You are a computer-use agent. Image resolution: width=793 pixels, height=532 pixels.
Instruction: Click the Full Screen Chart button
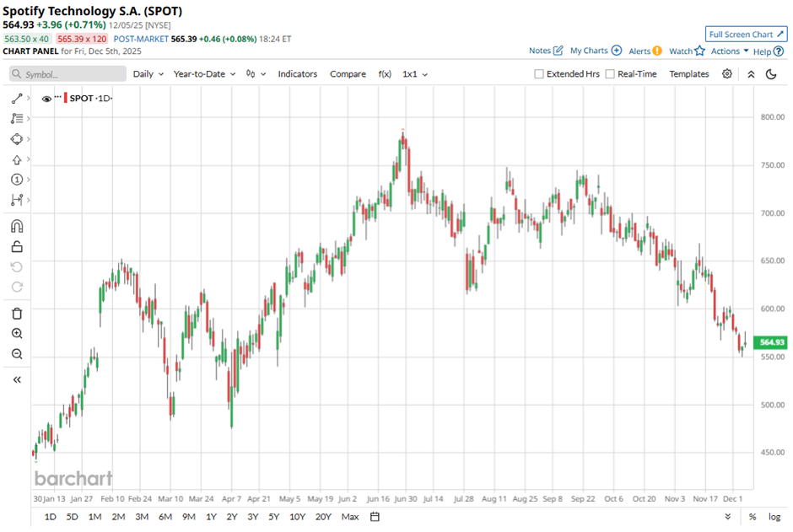tap(746, 34)
